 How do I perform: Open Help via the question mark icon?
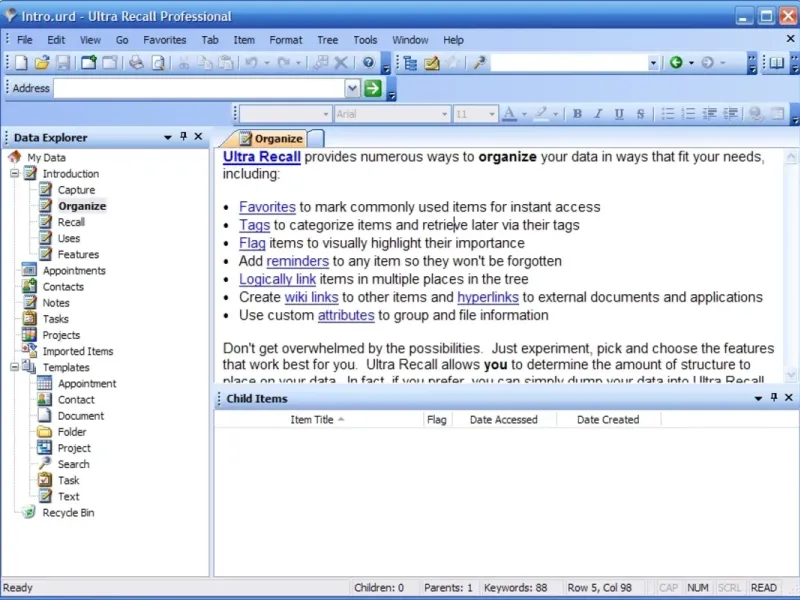coord(368,63)
